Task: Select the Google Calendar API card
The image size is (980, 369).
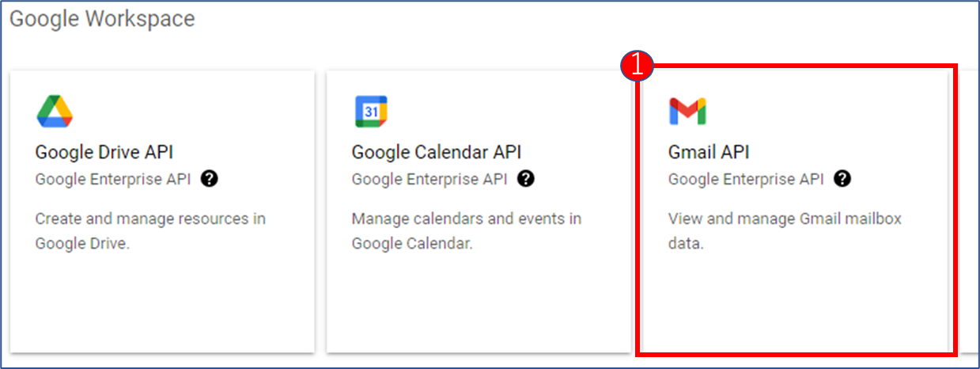Action: [x=479, y=211]
